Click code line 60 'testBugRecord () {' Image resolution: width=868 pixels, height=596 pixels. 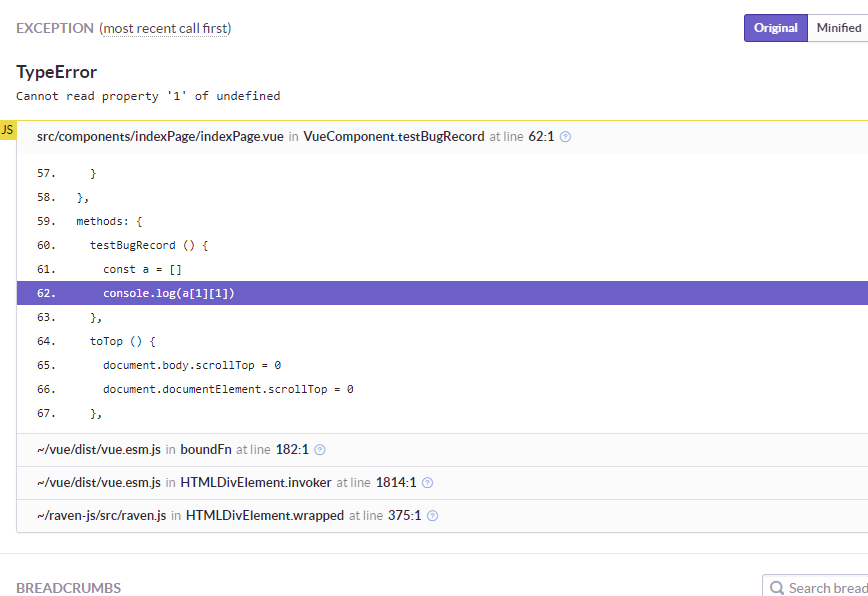149,245
